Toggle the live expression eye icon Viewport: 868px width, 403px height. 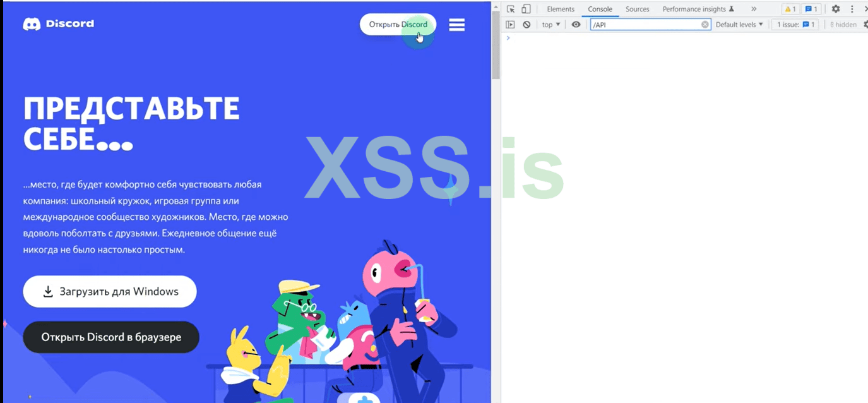576,25
